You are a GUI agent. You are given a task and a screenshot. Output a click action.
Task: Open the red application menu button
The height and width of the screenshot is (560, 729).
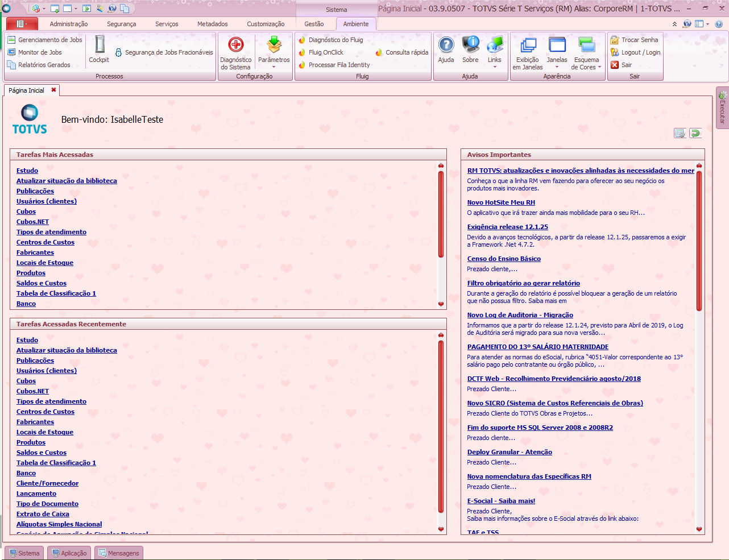tap(22, 24)
